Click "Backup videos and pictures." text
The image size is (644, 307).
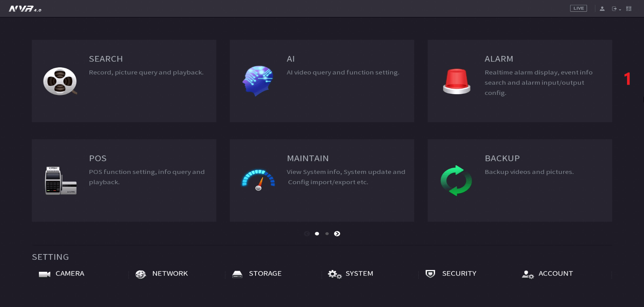pyautogui.click(x=529, y=172)
